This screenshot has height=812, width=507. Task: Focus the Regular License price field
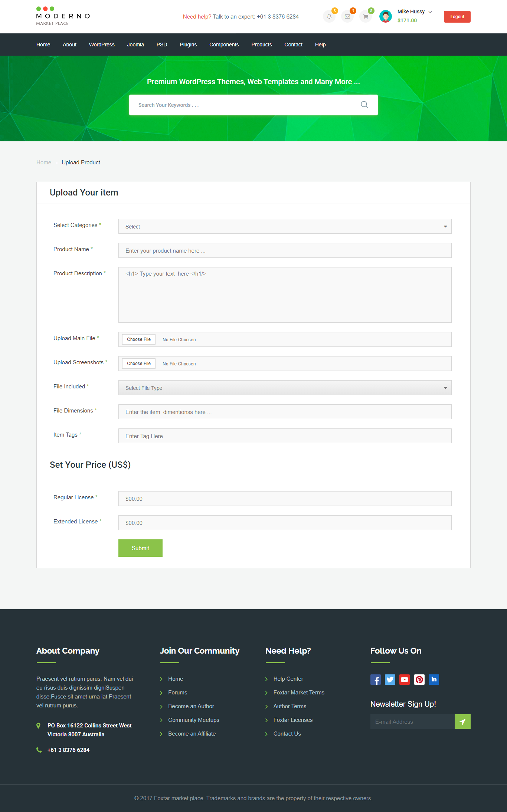285,499
